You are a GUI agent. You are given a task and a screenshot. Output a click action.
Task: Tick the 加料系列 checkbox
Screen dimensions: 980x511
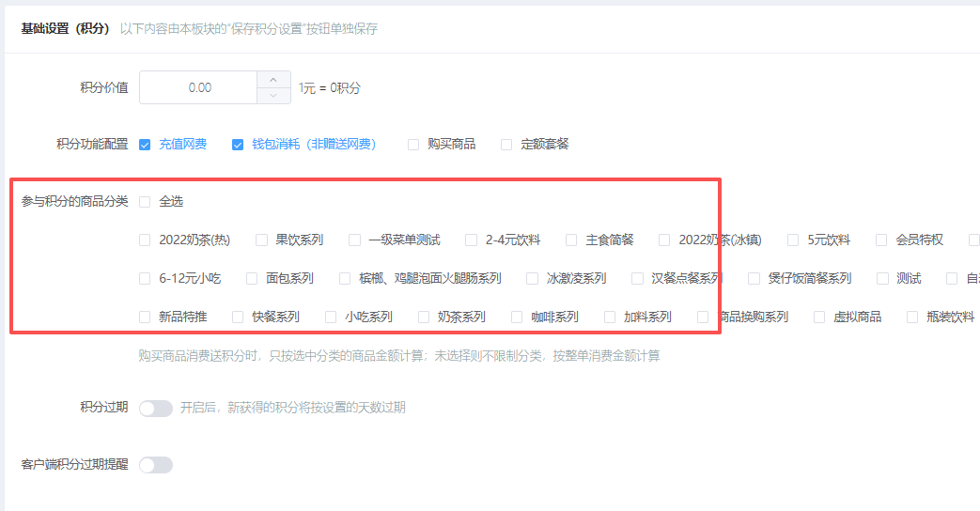(x=610, y=317)
